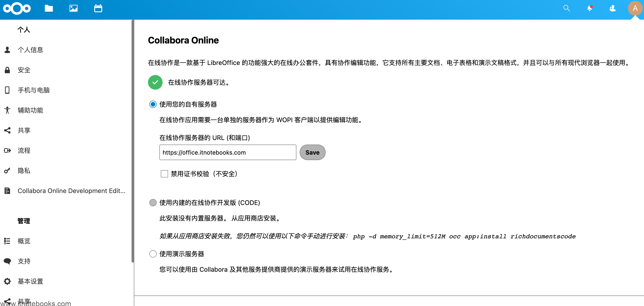The height and width of the screenshot is (306, 644).
Task: Select 使用您的自有服务器 radio option
Action: click(153, 104)
